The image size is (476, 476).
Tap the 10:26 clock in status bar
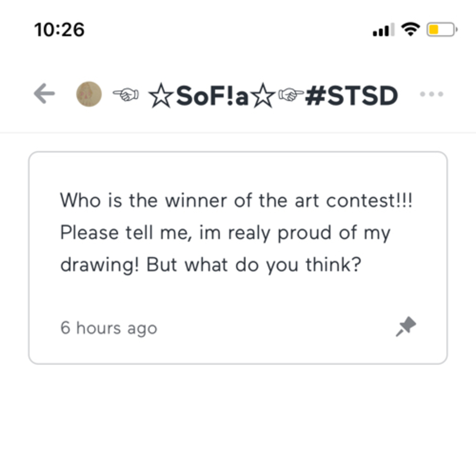tap(59, 30)
